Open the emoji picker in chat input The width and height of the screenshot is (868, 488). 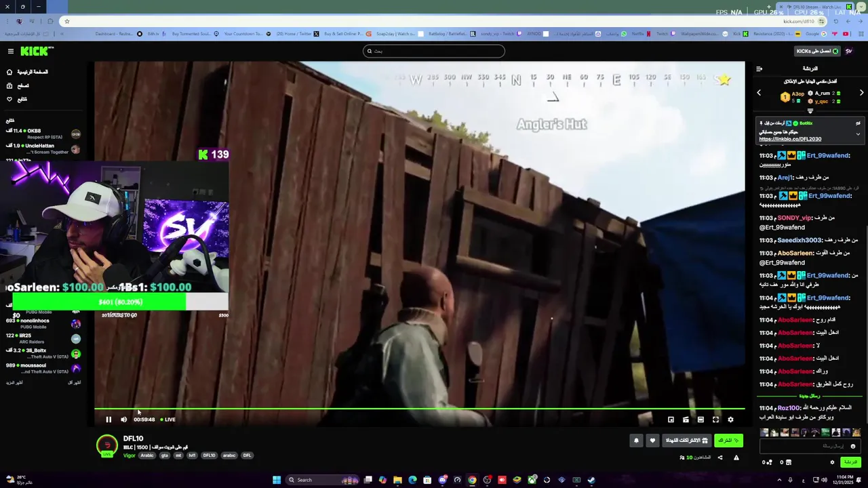[853, 446]
